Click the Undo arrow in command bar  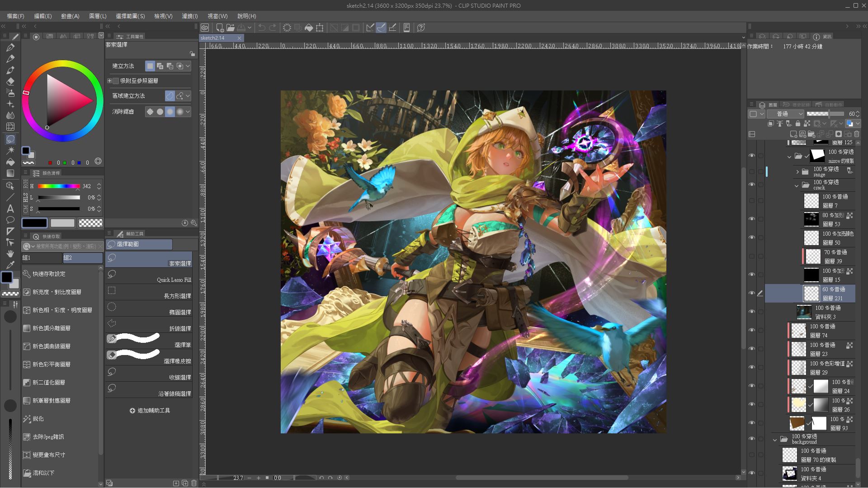click(261, 28)
